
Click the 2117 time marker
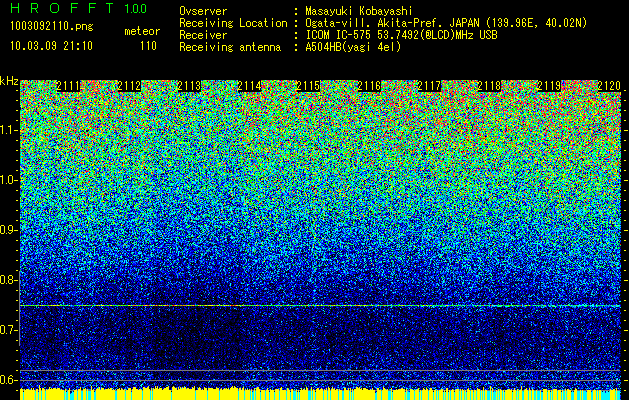click(x=429, y=86)
